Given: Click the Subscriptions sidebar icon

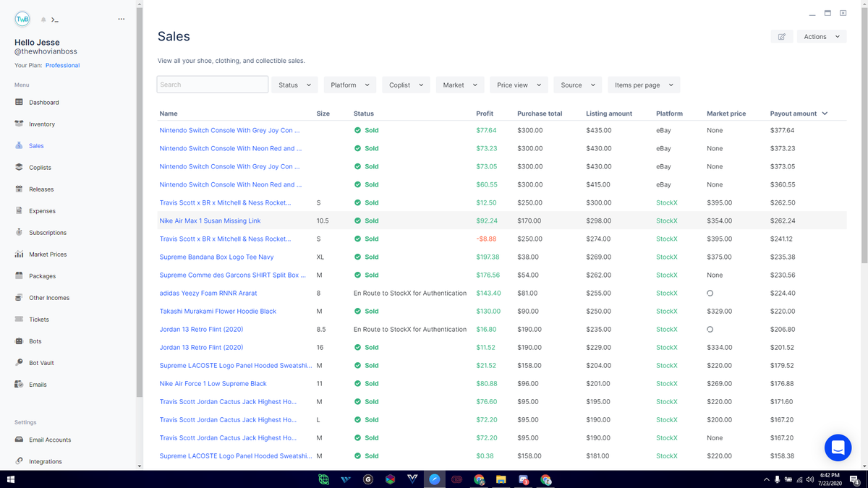Looking at the screenshot, I should click(x=19, y=232).
